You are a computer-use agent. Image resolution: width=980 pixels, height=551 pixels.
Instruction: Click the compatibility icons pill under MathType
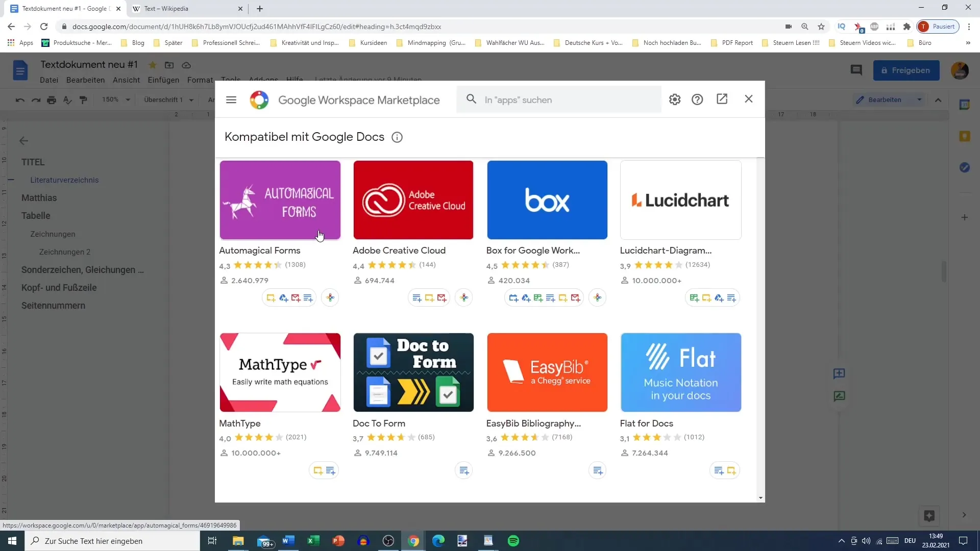tap(324, 470)
